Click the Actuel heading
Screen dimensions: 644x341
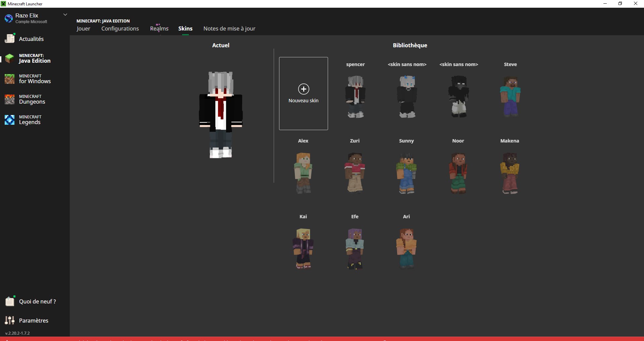click(x=221, y=45)
